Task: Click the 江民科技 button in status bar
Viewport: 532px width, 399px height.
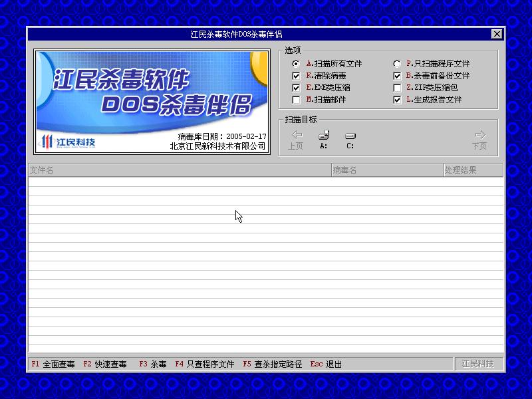Action: tap(478, 364)
